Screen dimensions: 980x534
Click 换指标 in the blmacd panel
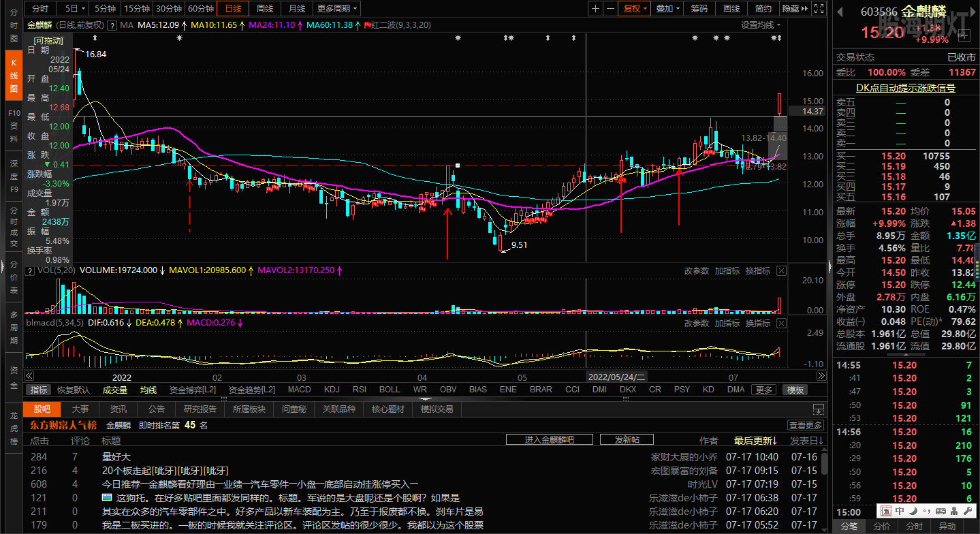tap(757, 323)
